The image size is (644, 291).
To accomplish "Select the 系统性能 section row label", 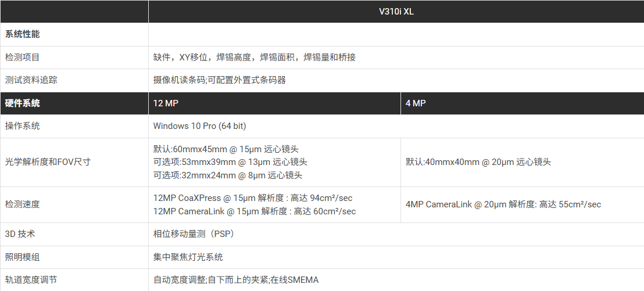I will [x=23, y=34].
